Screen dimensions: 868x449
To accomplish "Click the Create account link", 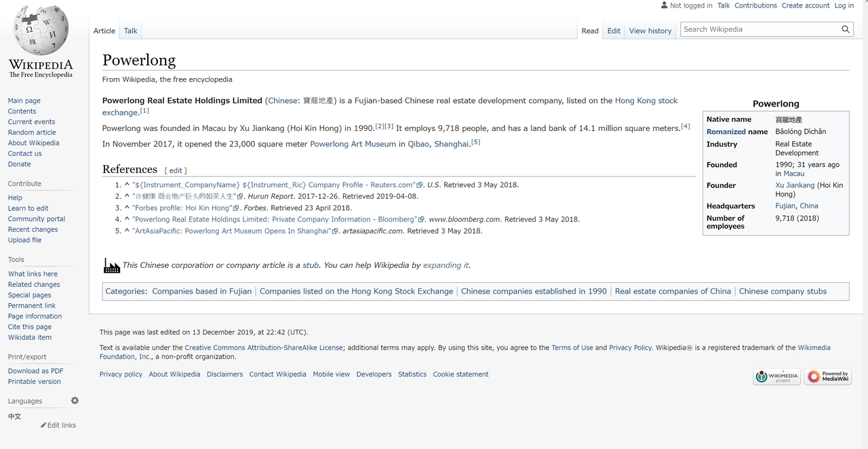I will [x=806, y=5].
